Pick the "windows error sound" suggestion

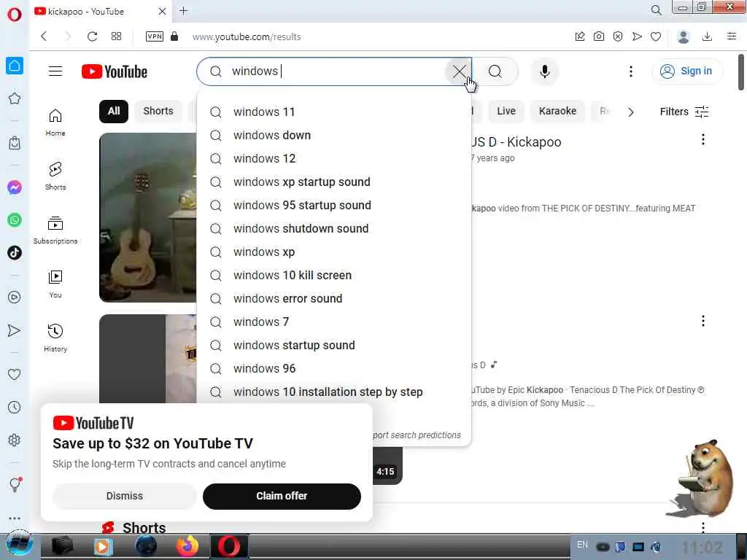pos(333,298)
